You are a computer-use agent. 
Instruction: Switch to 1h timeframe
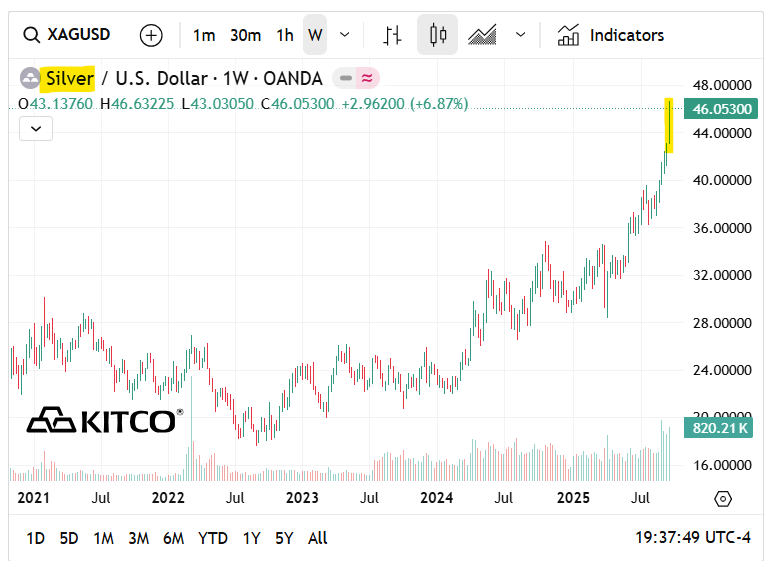pos(285,35)
